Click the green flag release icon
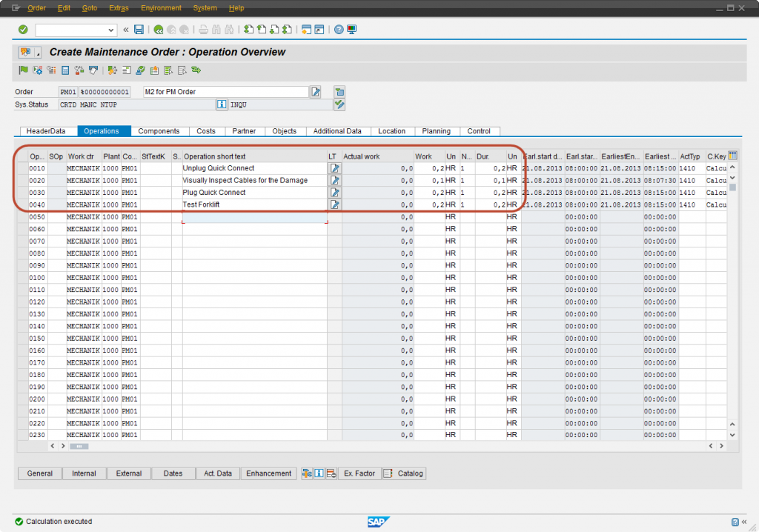759x532 pixels. (23, 70)
